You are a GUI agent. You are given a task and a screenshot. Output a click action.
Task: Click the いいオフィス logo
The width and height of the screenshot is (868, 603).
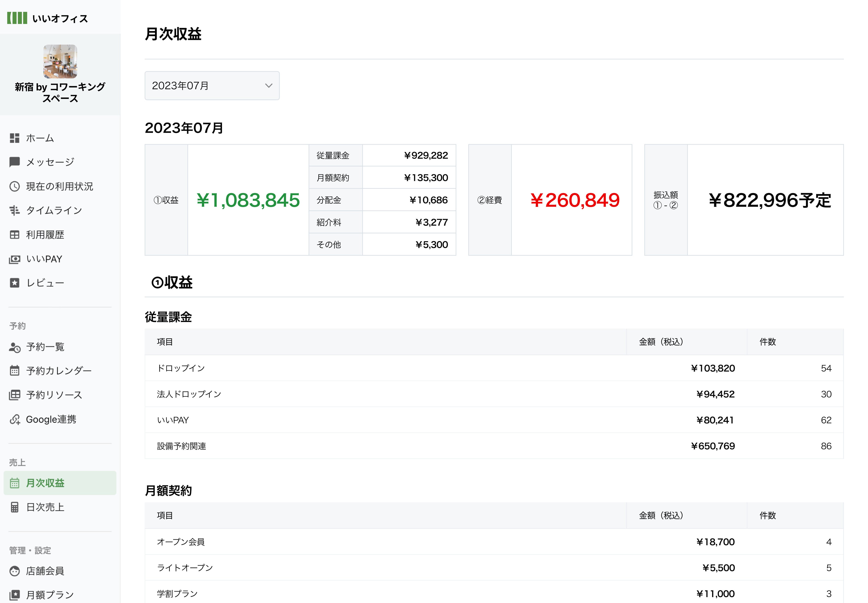pyautogui.click(x=48, y=18)
